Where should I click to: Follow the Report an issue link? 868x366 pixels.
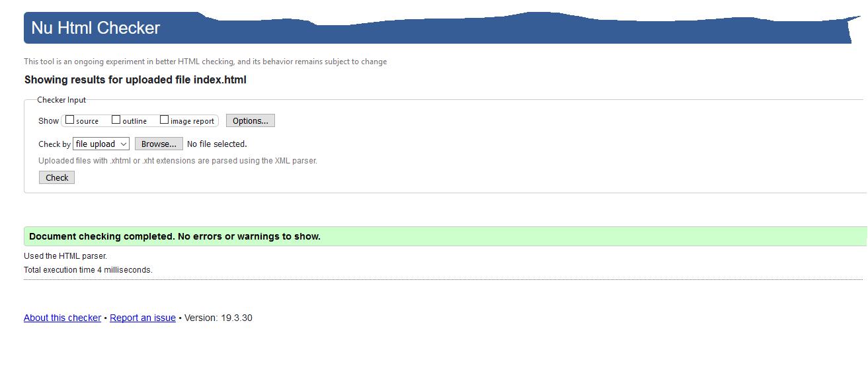point(143,318)
